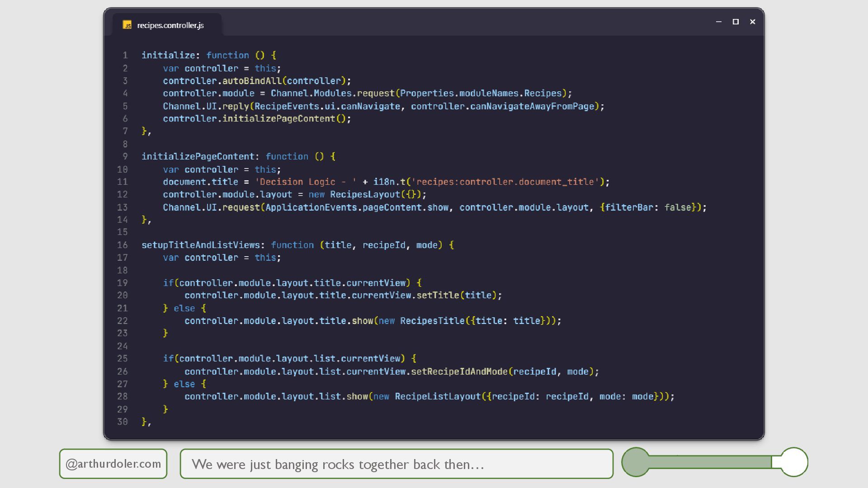Click the green left knob of progress slider

[x=636, y=462]
